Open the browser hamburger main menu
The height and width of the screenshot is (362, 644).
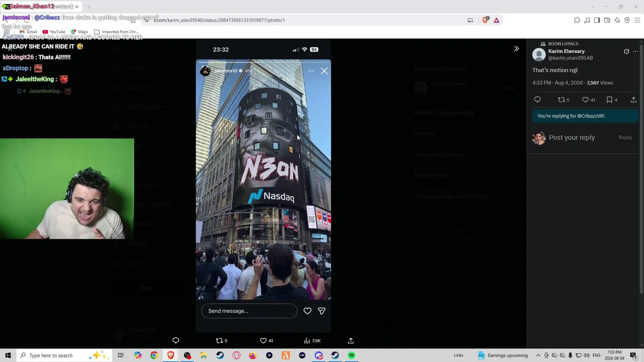637,20
